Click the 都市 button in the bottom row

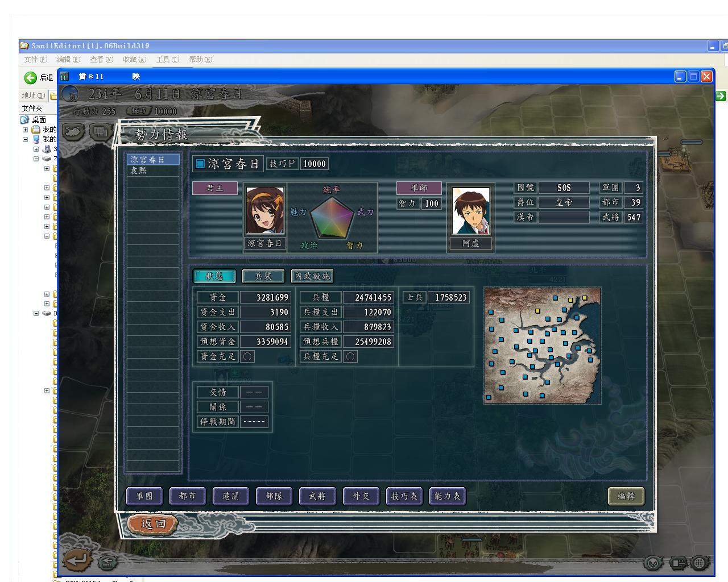coord(188,496)
